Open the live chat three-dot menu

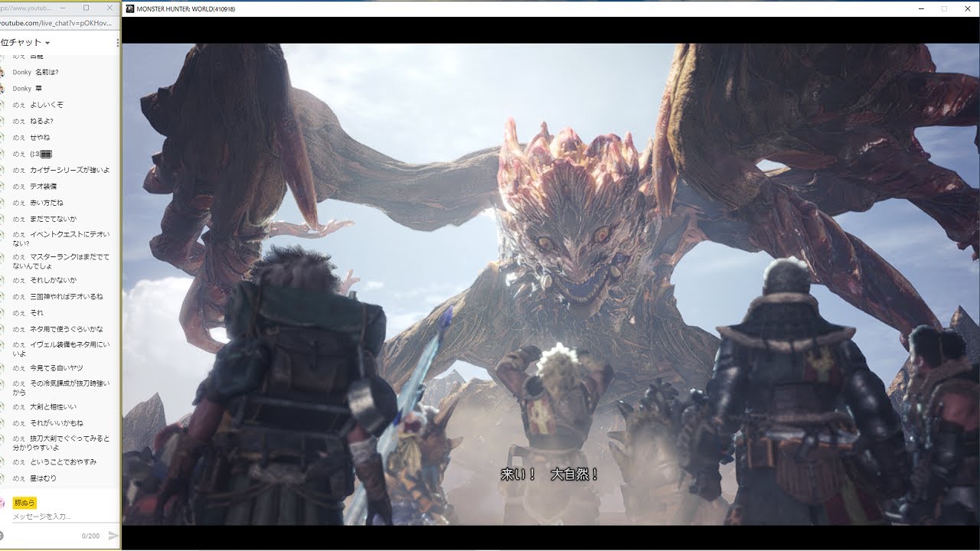(117, 43)
